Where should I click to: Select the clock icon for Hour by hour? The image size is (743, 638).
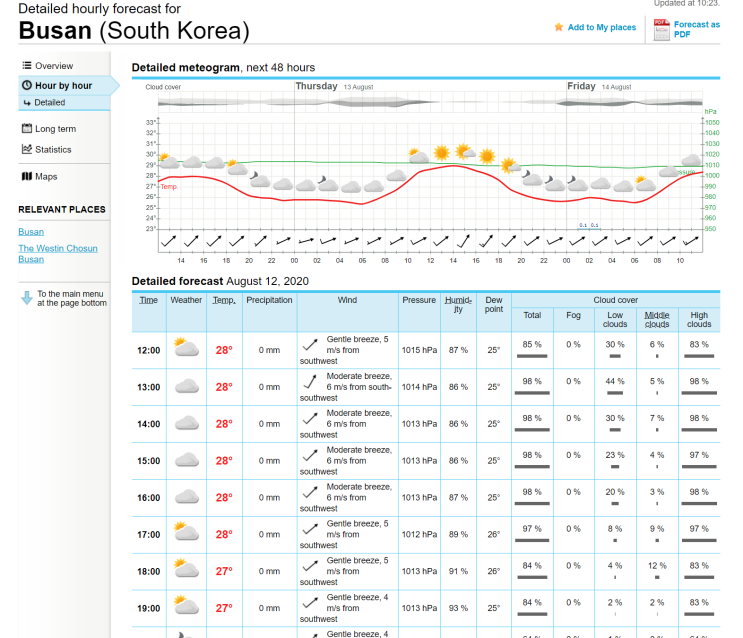point(27,85)
